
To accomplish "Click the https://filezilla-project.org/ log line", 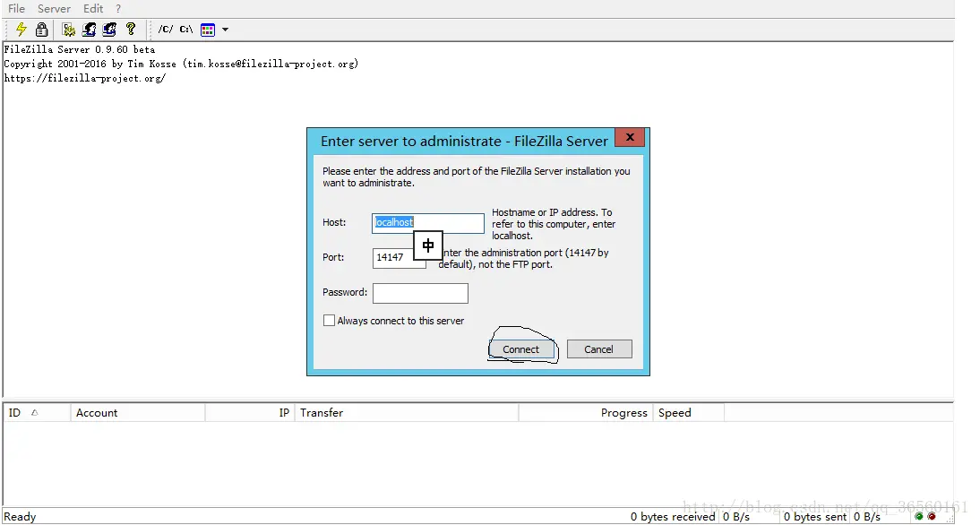I will 85,78.
